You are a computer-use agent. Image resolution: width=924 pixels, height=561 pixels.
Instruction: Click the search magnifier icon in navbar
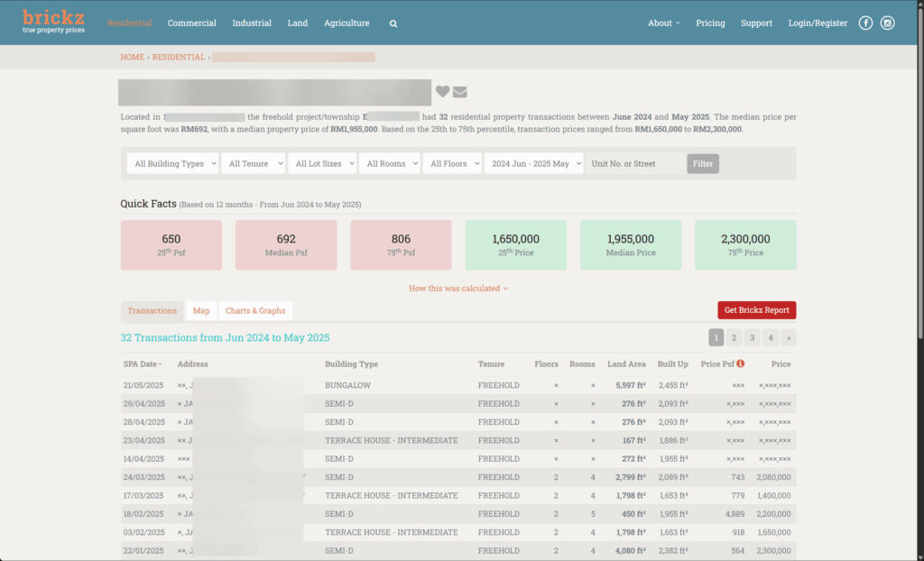tap(393, 23)
